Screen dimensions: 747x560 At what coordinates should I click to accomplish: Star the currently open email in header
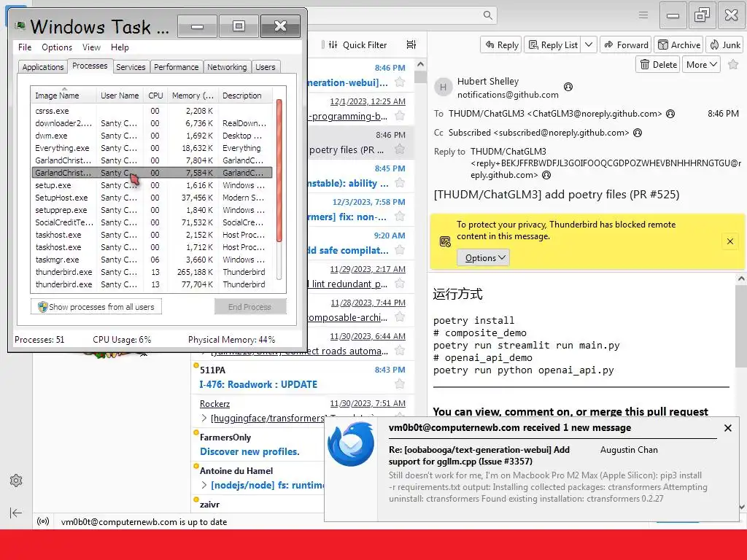(733, 64)
